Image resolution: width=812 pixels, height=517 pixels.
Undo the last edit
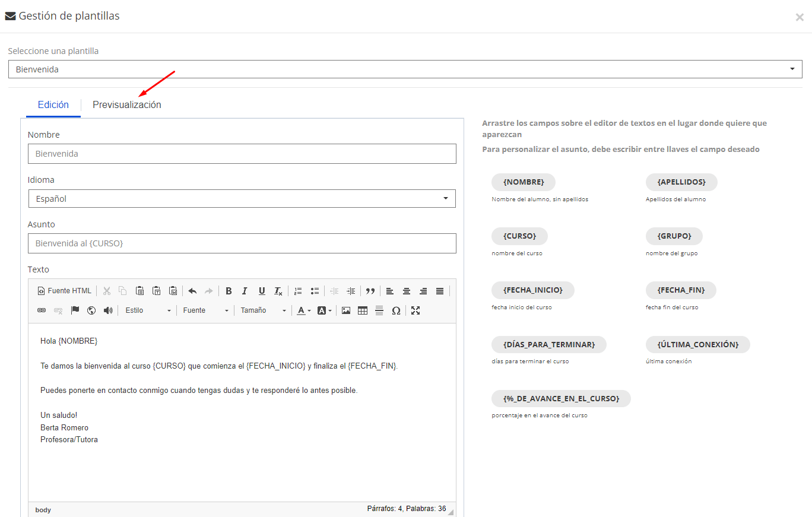192,291
